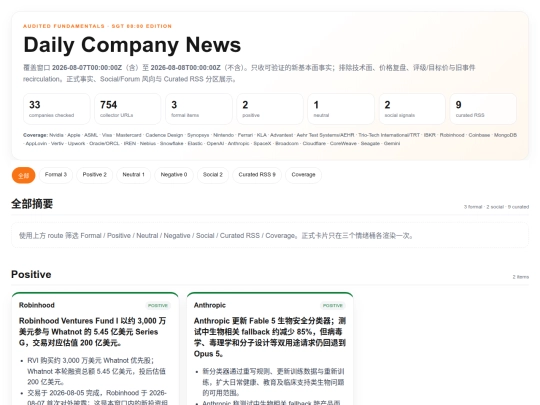Click the 3 formal items stat card
The height and width of the screenshot is (405, 540).
(x=199, y=109)
